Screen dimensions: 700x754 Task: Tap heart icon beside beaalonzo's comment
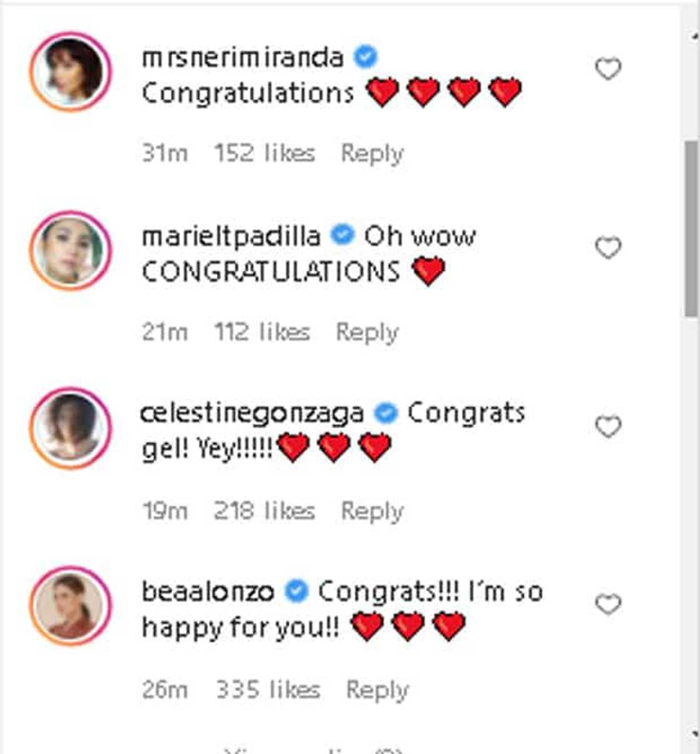coord(607,605)
